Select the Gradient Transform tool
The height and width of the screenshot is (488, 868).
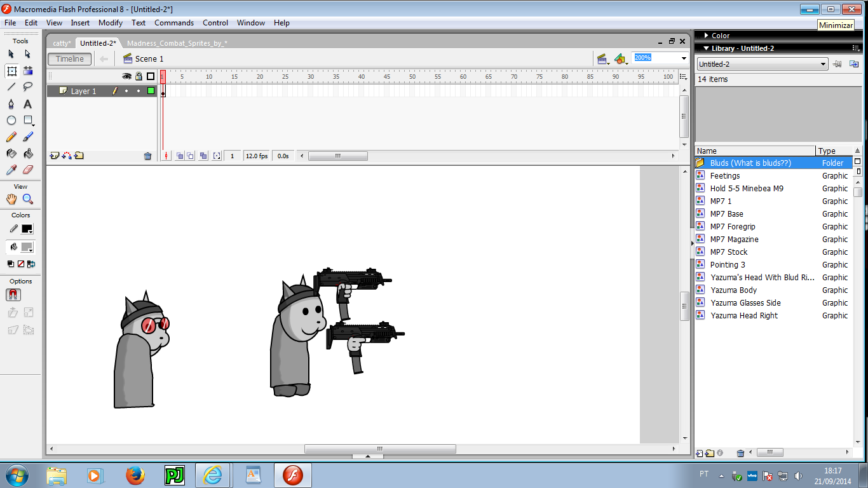coord(28,71)
